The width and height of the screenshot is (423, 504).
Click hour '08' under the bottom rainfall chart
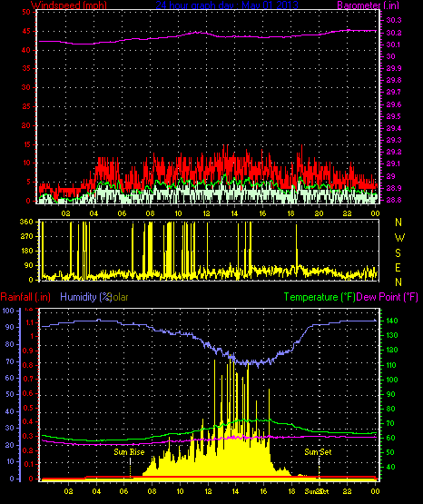tap(152, 491)
